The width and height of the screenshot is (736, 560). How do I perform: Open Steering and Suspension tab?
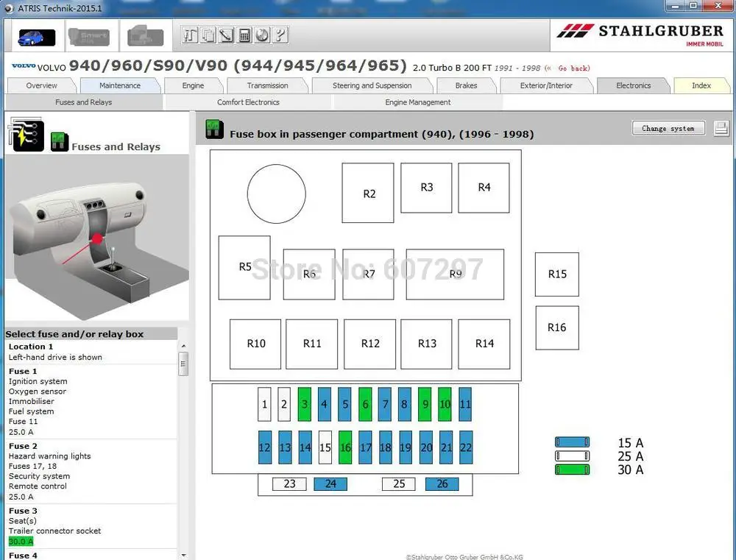(372, 85)
